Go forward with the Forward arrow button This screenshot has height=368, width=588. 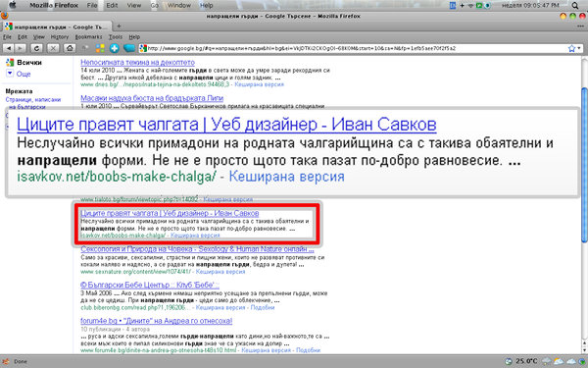pos(20,48)
